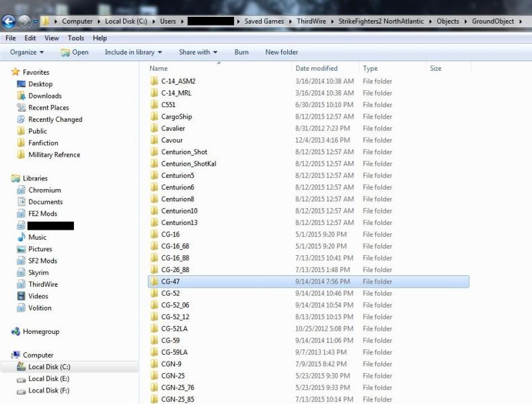The width and height of the screenshot is (532, 404).
Task: Select the Centurion_ShotKal folder row
Action: click(x=309, y=164)
